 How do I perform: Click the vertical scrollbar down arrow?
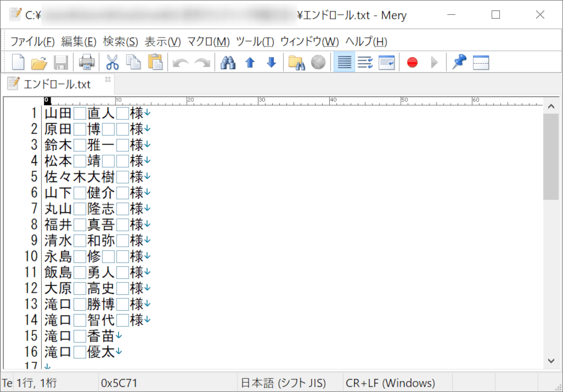coord(551,361)
